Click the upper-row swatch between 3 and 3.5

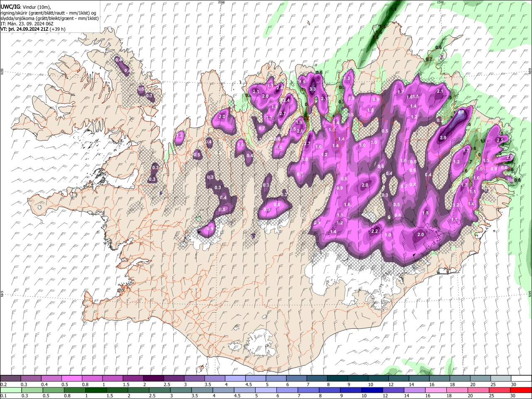pos(195,379)
